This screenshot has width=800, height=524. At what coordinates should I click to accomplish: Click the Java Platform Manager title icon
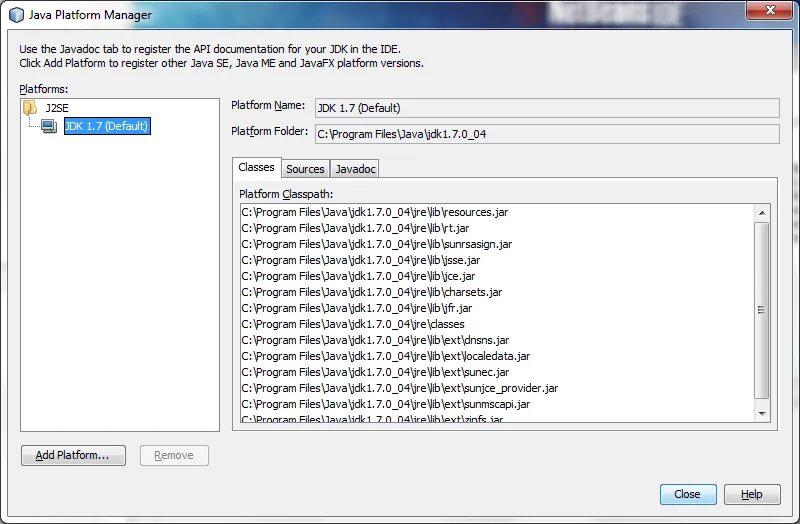pyautogui.click(x=16, y=15)
